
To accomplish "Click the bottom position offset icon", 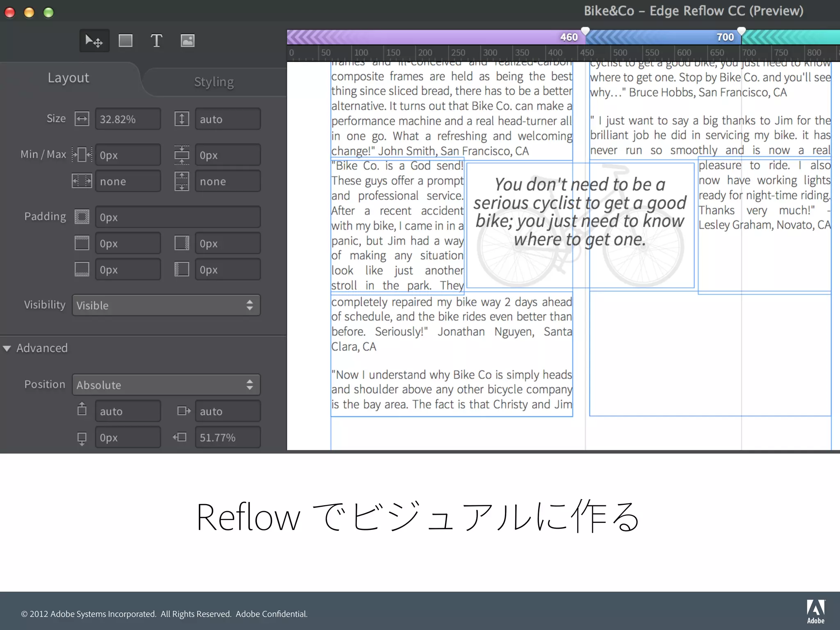I will [82, 438].
